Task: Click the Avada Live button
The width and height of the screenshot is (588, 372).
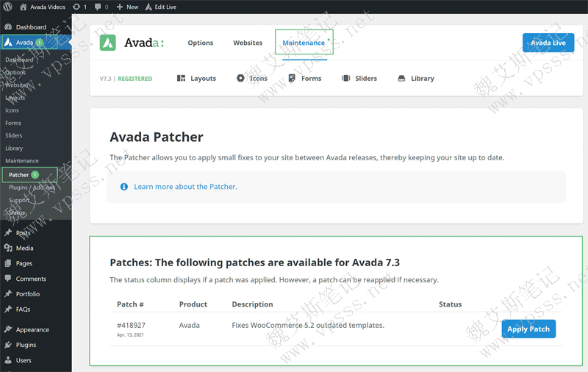Action: click(548, 43)
